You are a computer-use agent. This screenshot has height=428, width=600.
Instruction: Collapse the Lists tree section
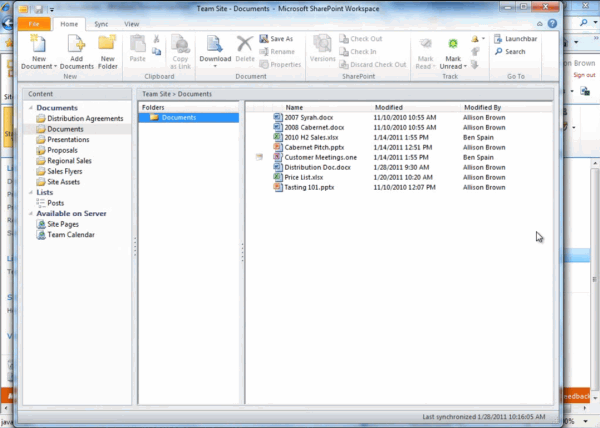click(x=31, y=192)
